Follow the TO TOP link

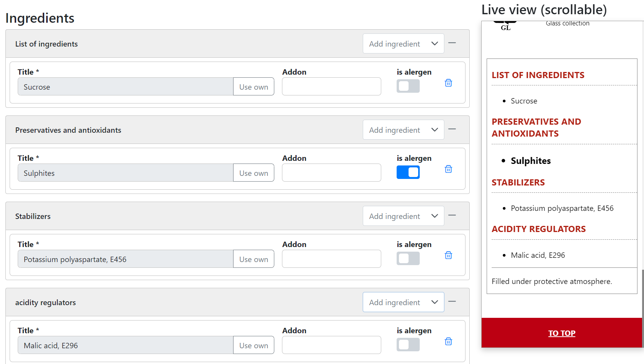pos(561,333)
